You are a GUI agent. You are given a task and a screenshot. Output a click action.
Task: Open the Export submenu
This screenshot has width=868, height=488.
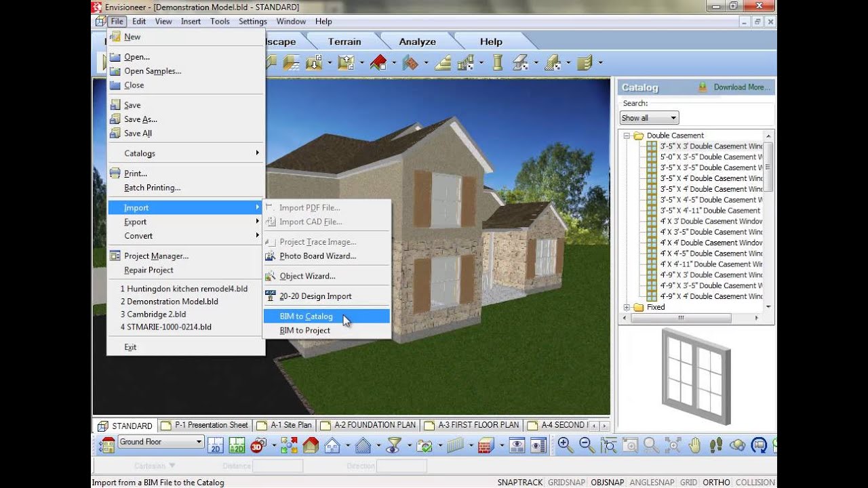(186, 222)
